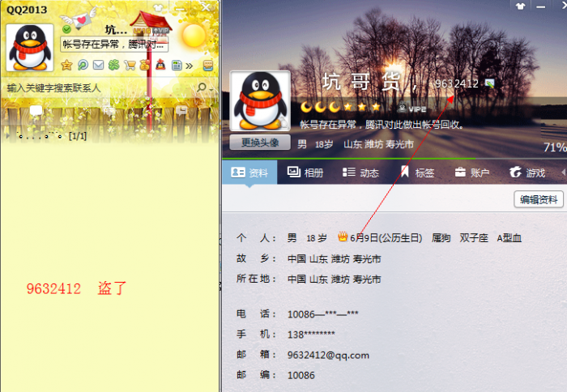Viewport: 567px width, 392px height.
Task: Click the moon and star level icons
Action: pos(340,107)
